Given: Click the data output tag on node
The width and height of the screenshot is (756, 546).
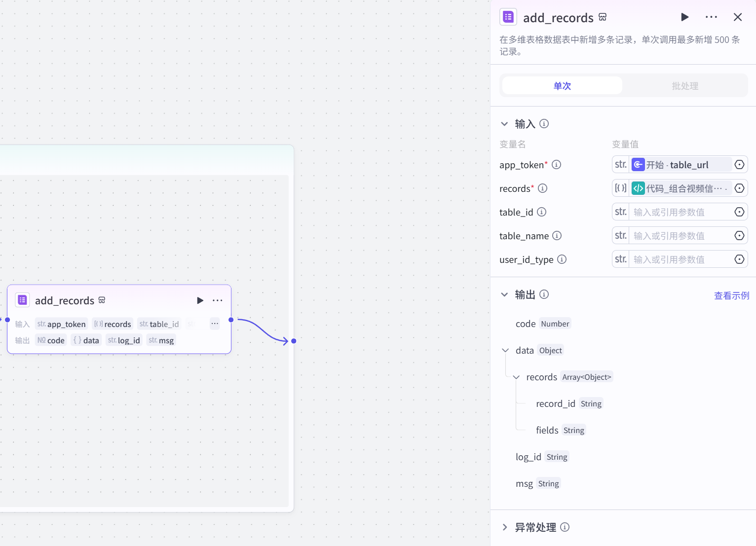Looking at the screenshot, I should (x=86, y=340).
